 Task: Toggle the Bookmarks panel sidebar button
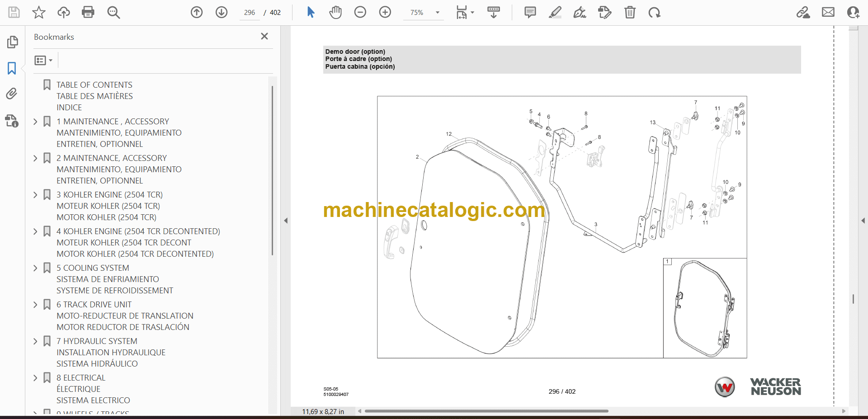[12, 68]
